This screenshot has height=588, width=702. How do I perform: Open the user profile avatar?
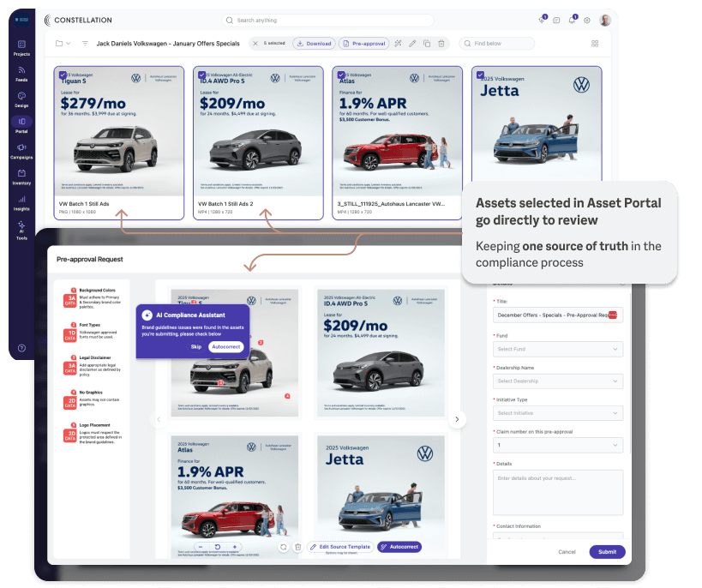click(x=605, y=21)
